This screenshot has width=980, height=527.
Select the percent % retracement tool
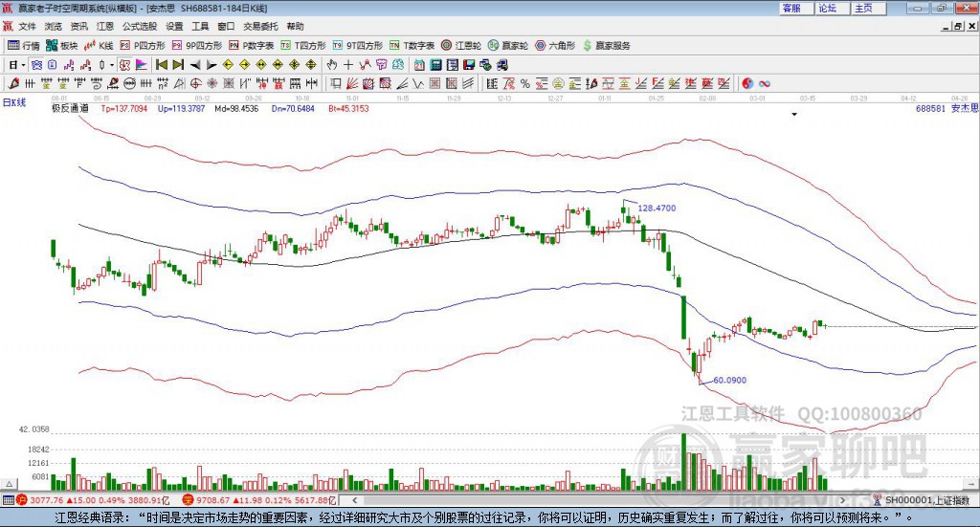(x=525, y=83)
